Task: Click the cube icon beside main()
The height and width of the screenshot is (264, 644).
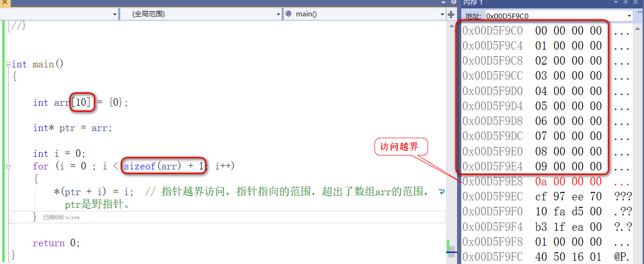Action: pos(288,14)
